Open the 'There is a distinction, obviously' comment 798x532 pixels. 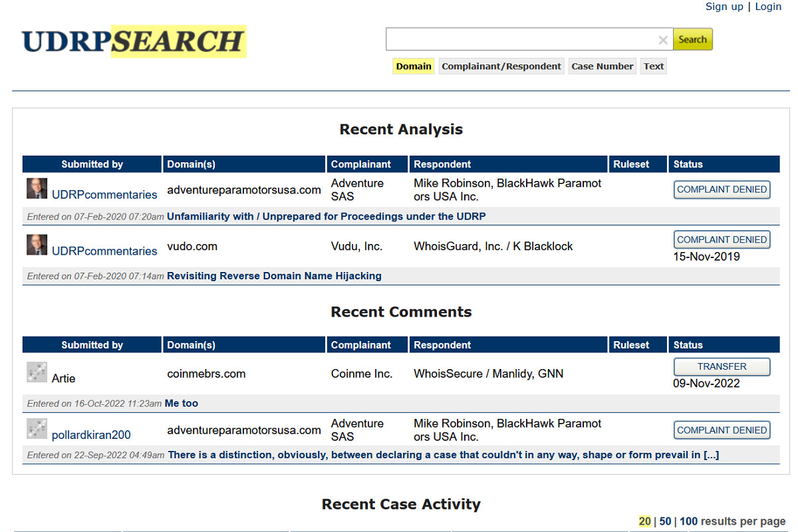pos(444,455)
